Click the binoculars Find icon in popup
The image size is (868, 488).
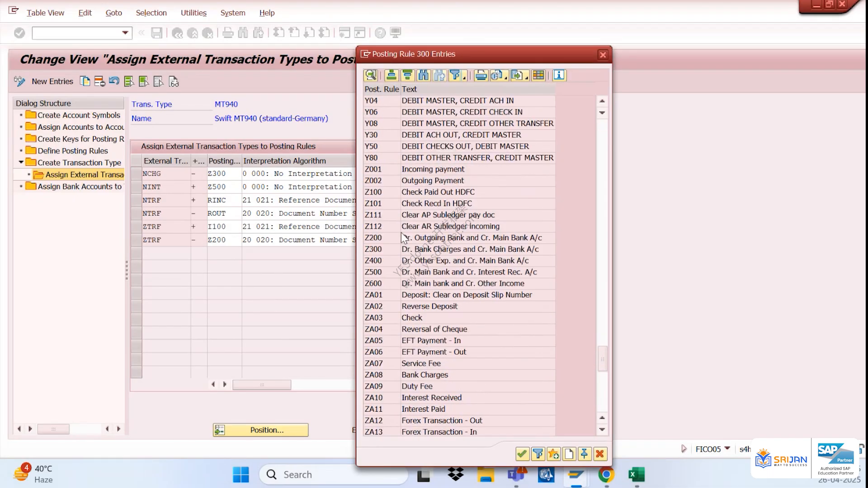pos(424,75)
